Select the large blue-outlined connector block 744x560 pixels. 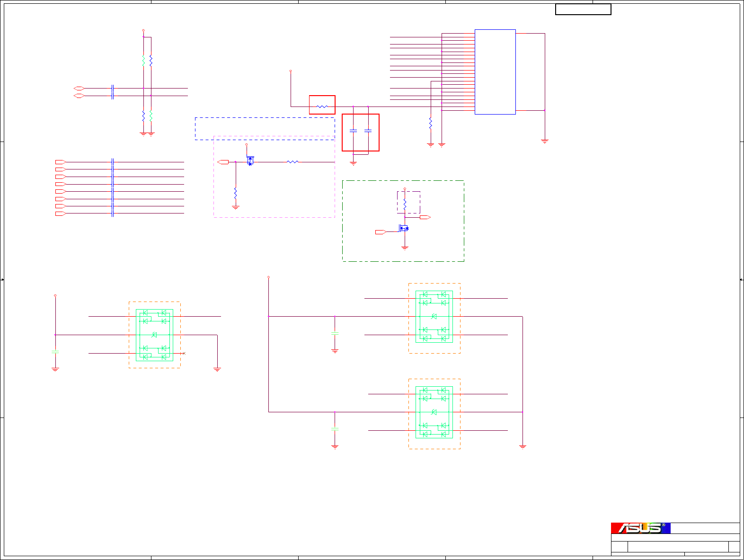pyautogui.click(x=495, y=72)
